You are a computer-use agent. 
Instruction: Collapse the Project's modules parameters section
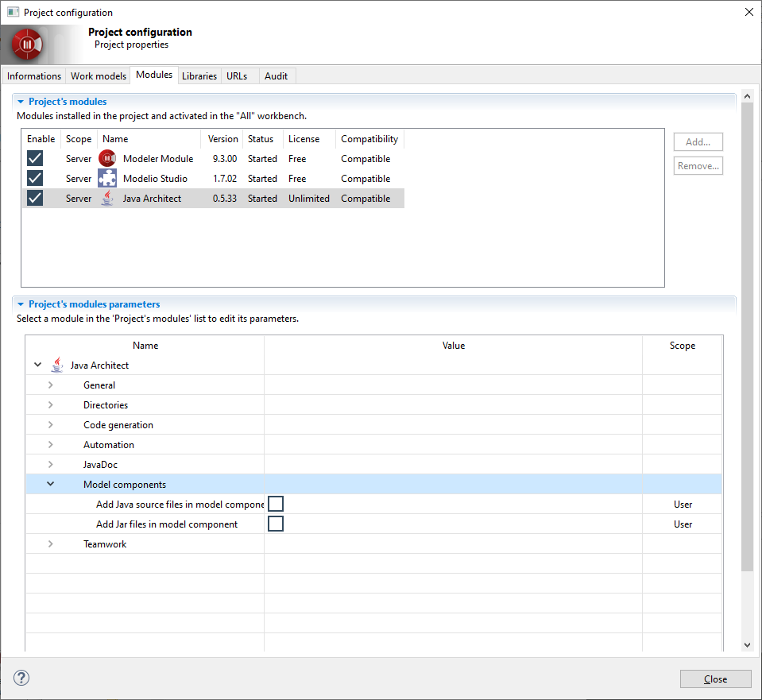point(21,304)
